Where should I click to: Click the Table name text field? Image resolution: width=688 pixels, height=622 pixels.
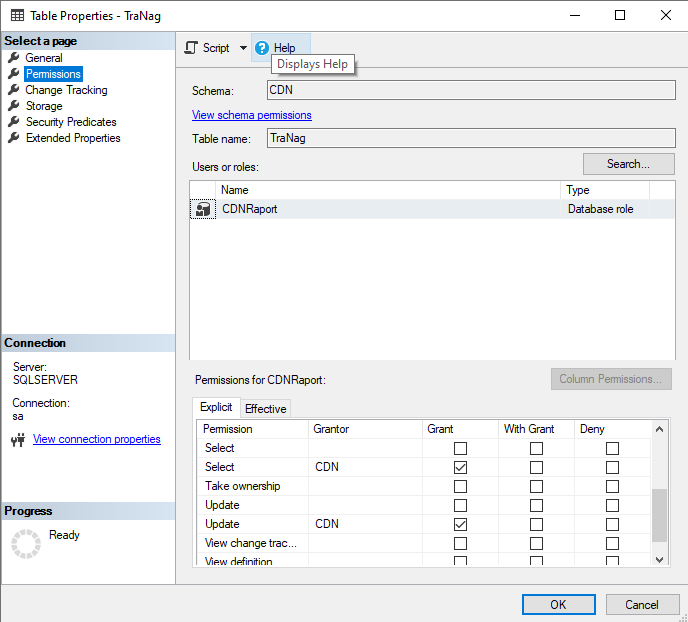click(x=470, y=139)
